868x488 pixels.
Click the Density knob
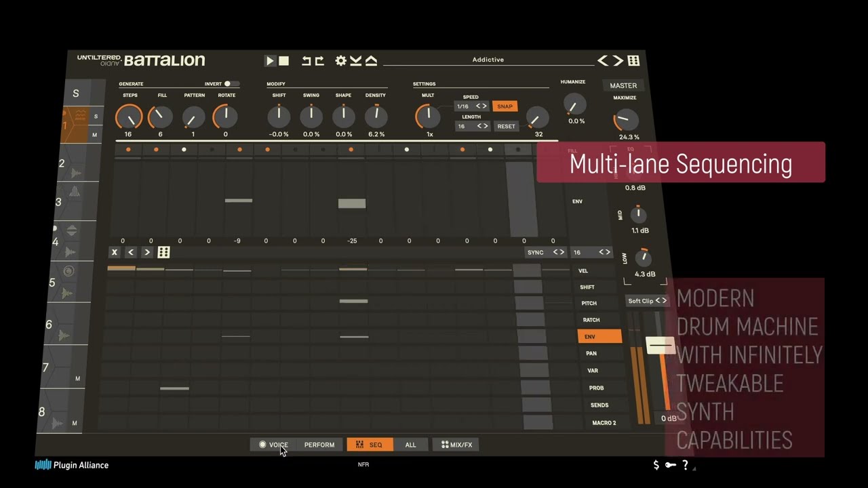point(376,117)
